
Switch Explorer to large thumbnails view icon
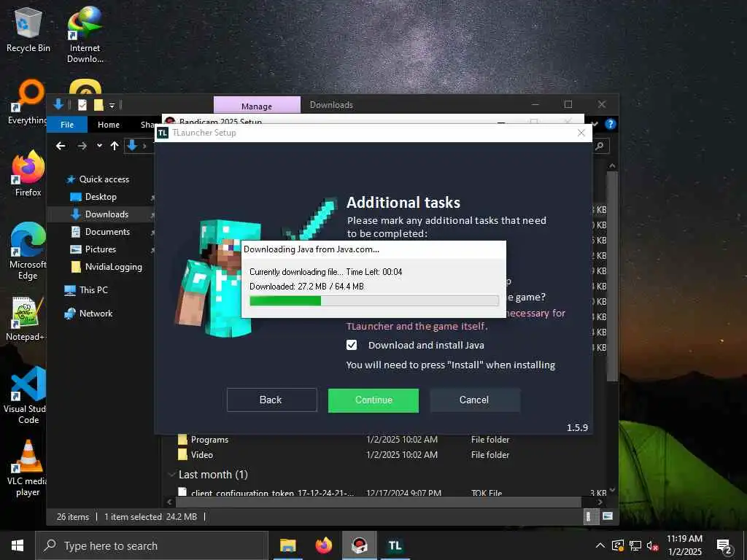pos(608,516)
